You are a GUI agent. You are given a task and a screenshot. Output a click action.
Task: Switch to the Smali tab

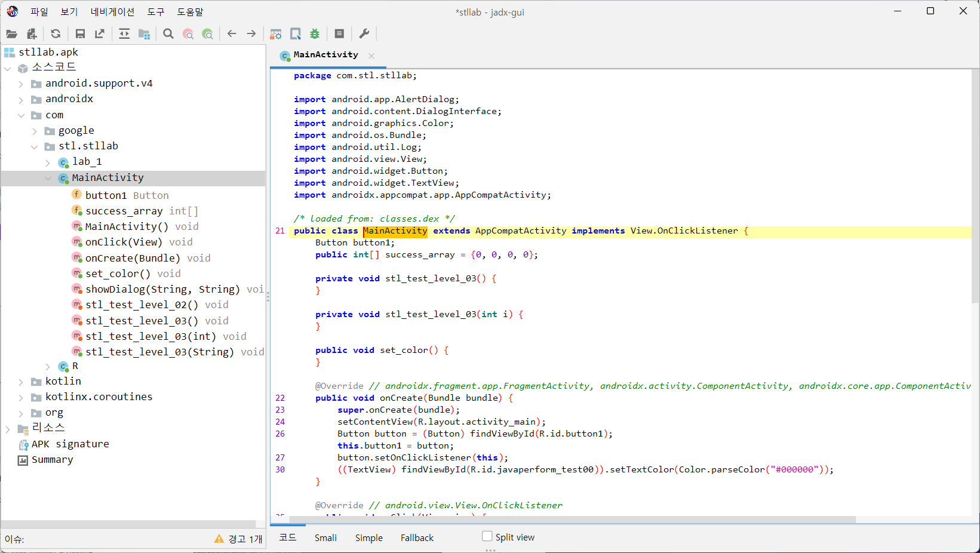click(x=325, y=537)
